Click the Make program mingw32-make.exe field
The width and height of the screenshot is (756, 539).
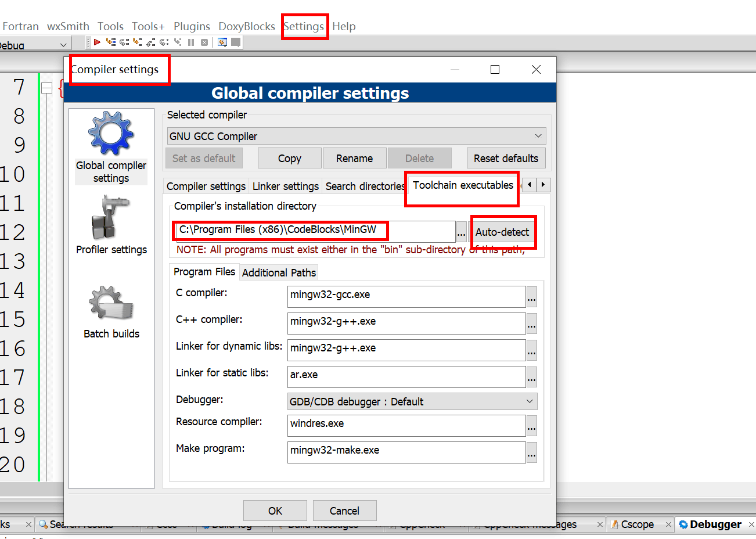click(406, 452)
